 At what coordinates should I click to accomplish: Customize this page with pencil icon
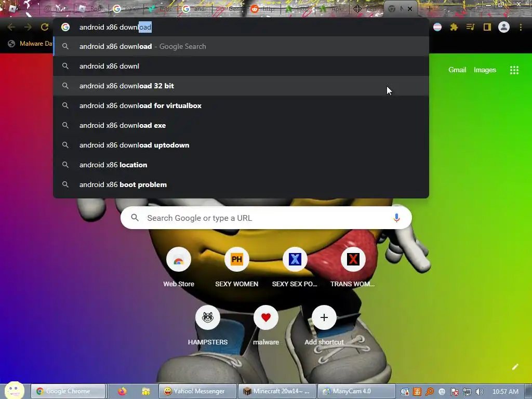(x=515, y=366)
